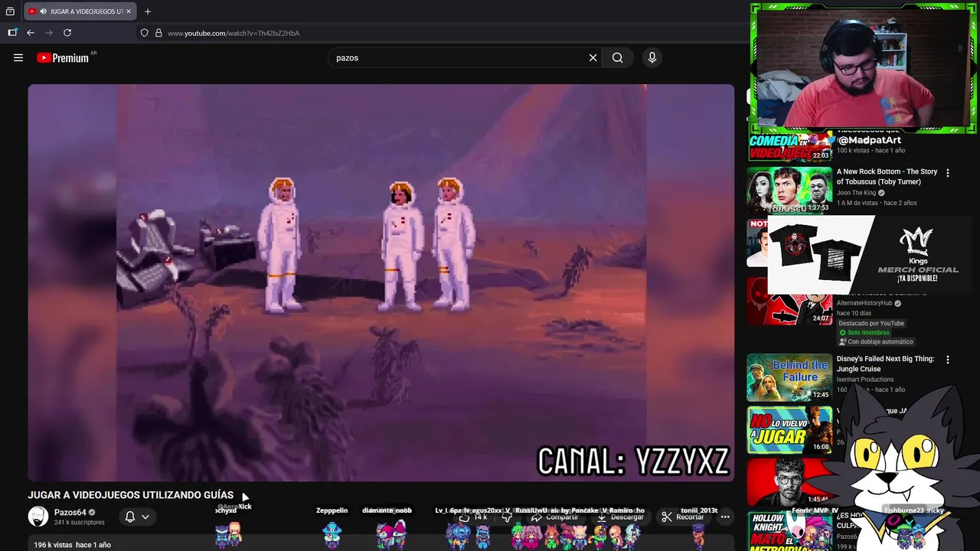Click the video player to pause
The image size is (980, 551).
tap(381, 282)
